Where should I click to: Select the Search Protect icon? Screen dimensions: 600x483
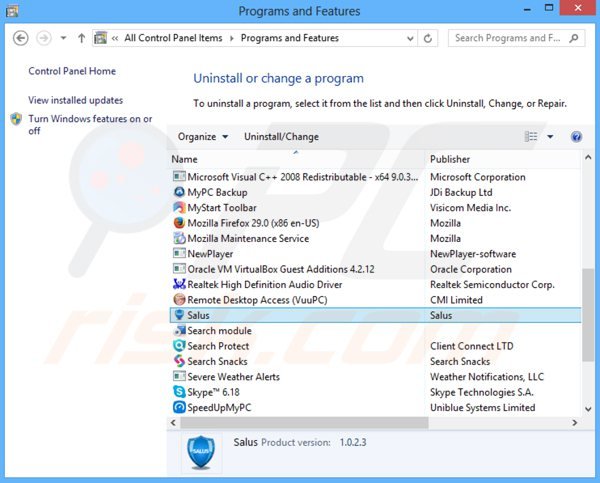179,346
